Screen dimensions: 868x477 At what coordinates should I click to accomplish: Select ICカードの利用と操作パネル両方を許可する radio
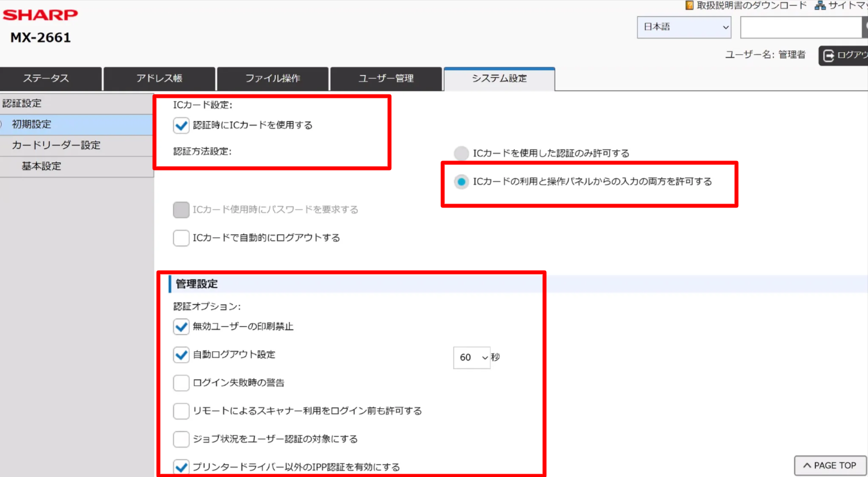(461, 182)
